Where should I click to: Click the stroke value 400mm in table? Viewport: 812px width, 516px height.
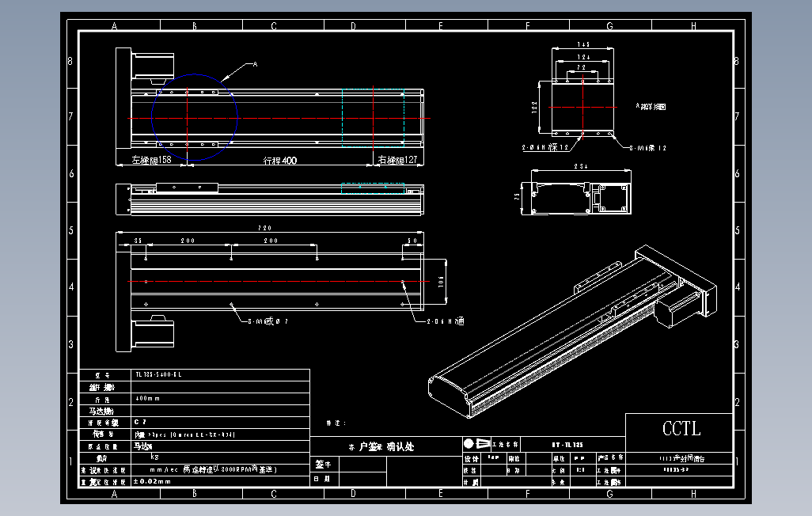pos(147,398)
